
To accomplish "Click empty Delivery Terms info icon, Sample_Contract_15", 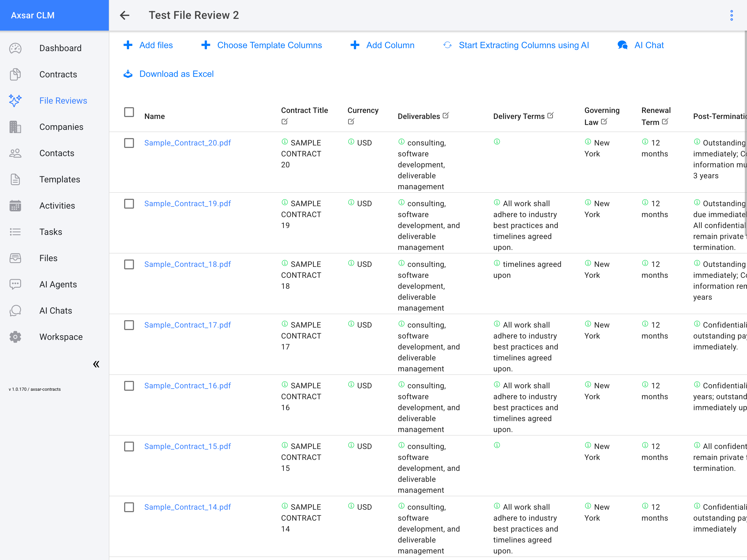I will click(497, 445).
